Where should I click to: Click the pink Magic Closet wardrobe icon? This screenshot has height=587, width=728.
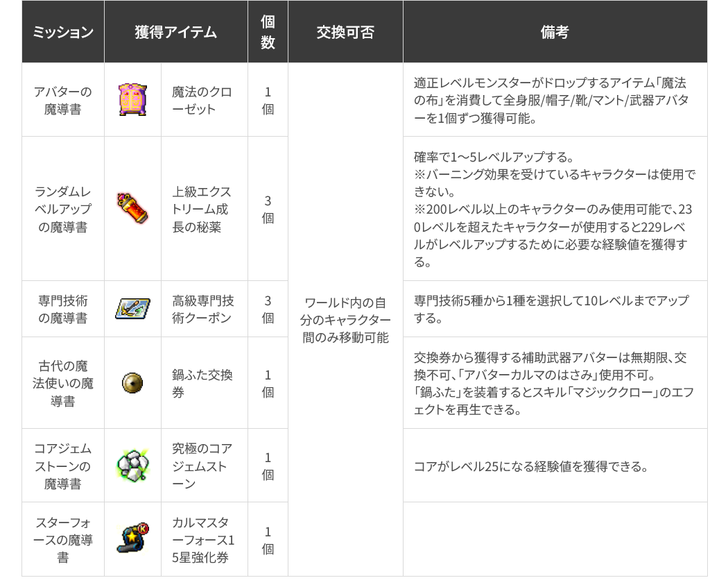133,100
